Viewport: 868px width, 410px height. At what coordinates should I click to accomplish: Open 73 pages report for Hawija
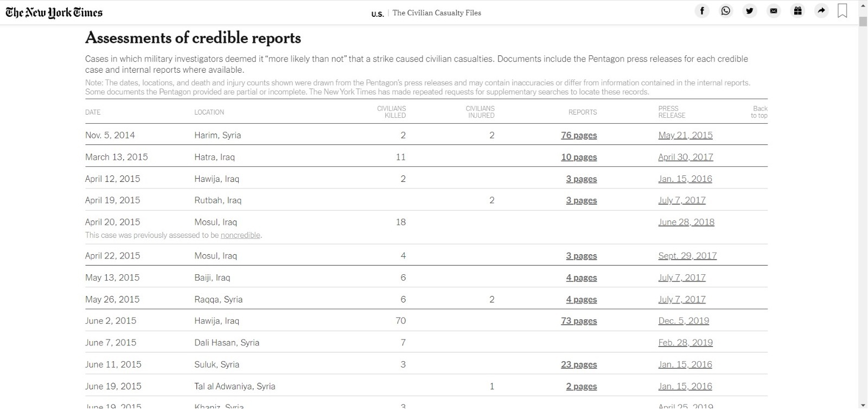[x=579, y=321]
